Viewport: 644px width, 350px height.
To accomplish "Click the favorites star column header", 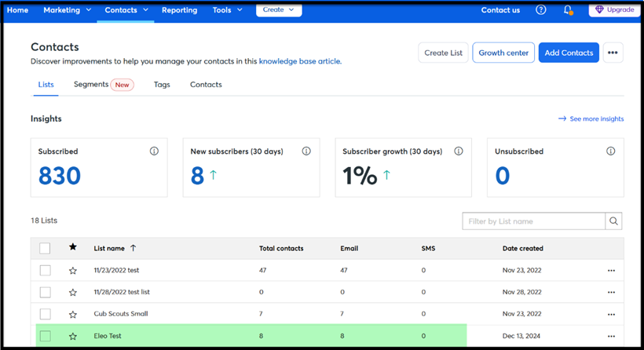I will pyautogui.click(x=73, y=247).
